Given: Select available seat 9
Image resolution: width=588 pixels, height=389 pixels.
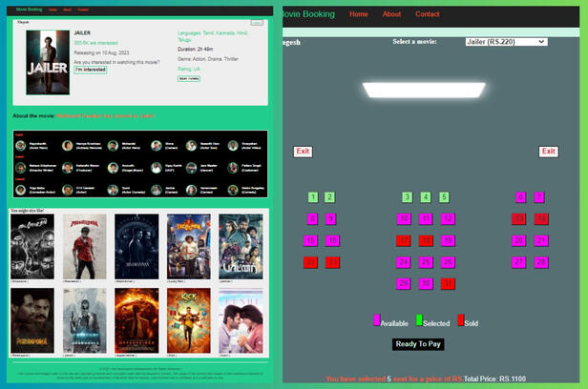Looking at the screenshot, I should (x=330, y=218).
